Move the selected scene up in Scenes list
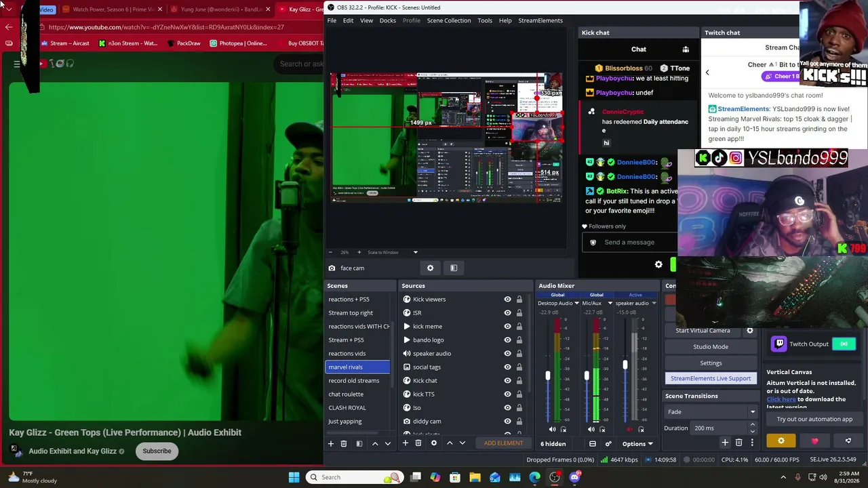868x488 pixels. [x=375, y=443]
